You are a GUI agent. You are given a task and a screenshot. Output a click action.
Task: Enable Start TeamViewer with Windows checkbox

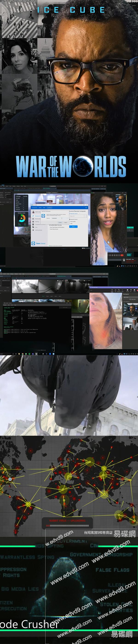[49, 227]
